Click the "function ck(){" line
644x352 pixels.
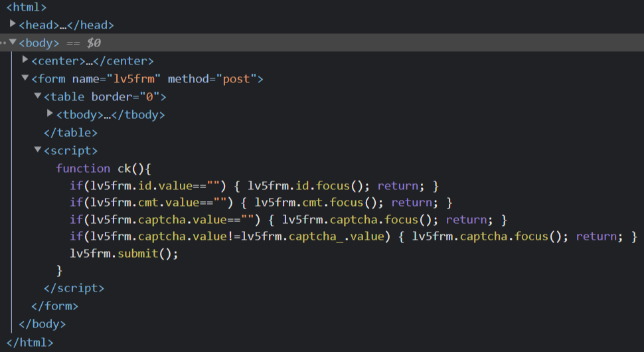tap(104, 169)
